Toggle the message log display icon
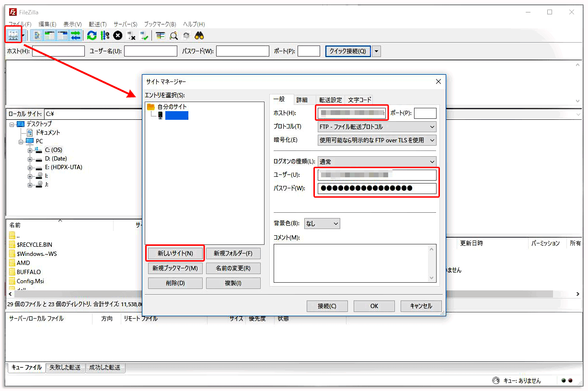The width and height of the screenshot is (588, 391). (37, 35)
